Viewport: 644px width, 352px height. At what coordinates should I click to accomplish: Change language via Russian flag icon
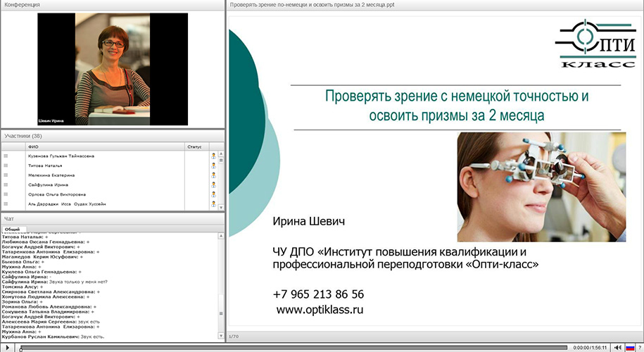point(630,348)
